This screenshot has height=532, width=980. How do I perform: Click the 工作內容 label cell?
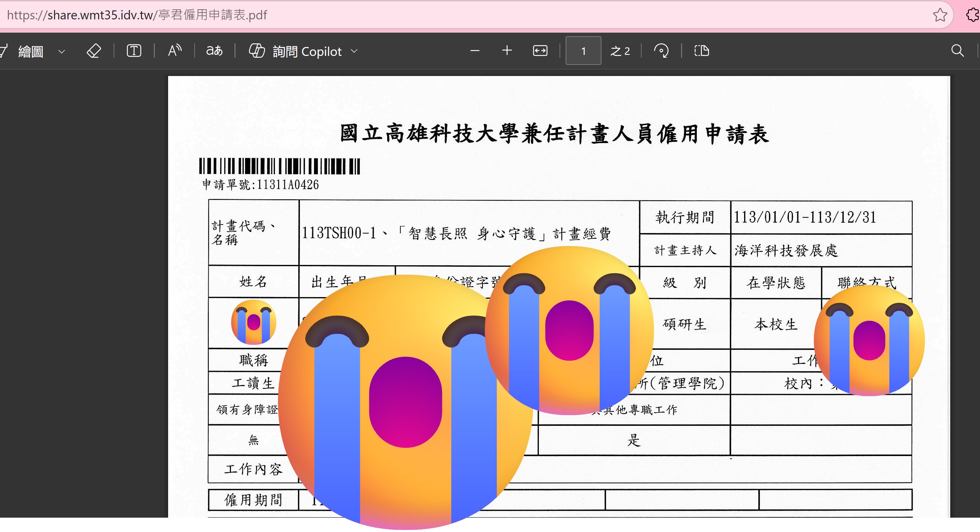[253, 469]
